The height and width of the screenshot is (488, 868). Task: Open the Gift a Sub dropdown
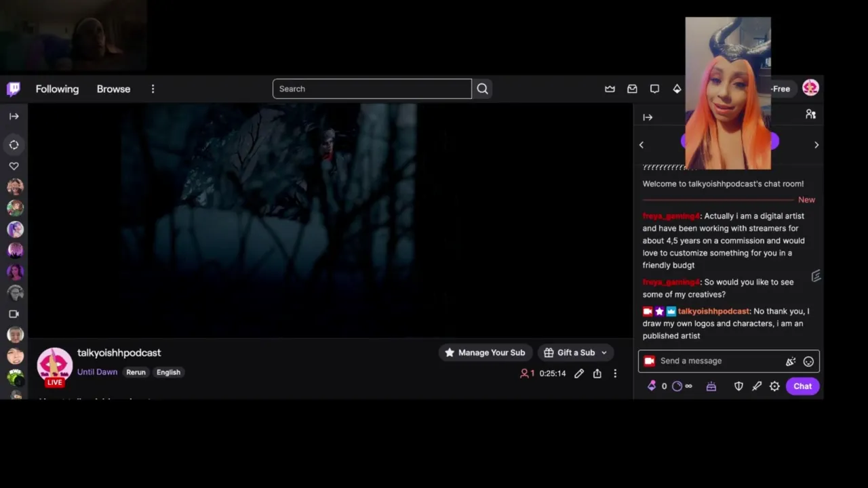click(x=576, y=352)
